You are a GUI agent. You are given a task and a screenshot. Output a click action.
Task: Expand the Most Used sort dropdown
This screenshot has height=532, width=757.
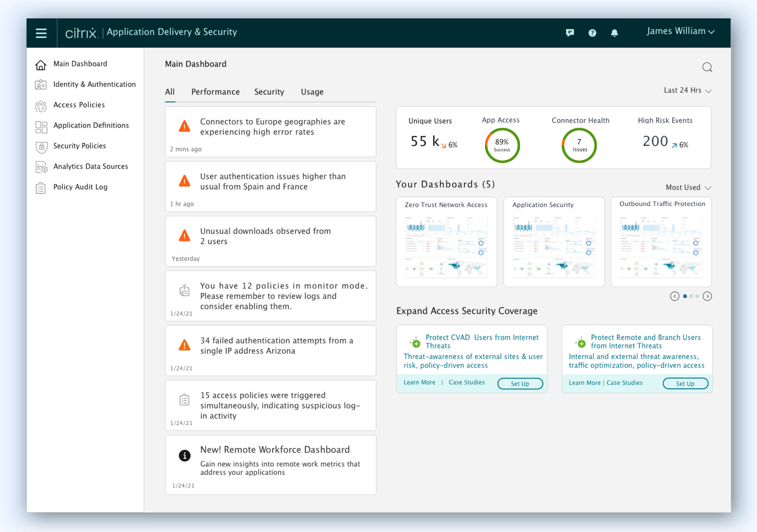click(x=688, y=188)
